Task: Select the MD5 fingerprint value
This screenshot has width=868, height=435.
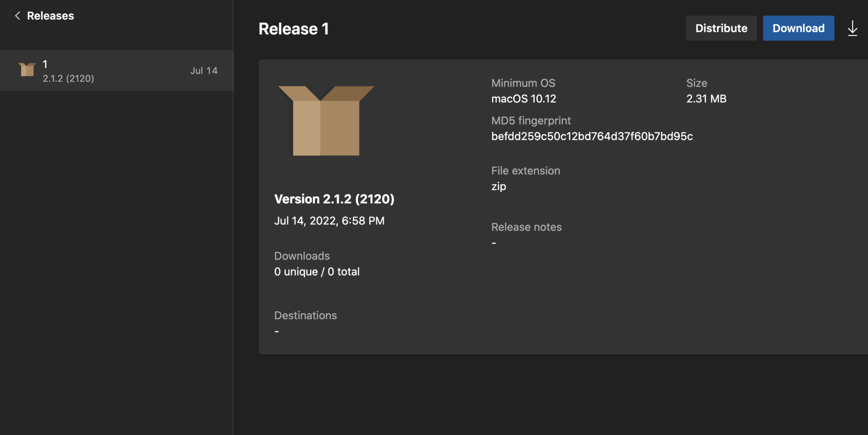Action: [x=592, y=136]
